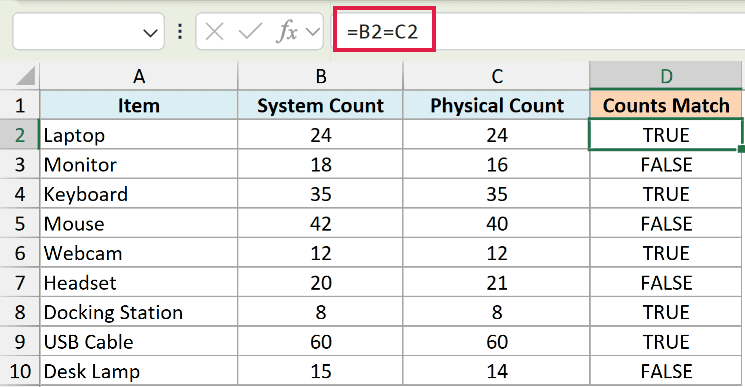This screenshot has width=745, height=387.
Task: Open the Name Box dropdown arrow
Action: pos(150,33)
